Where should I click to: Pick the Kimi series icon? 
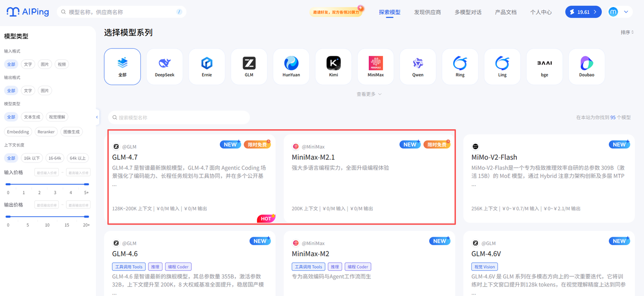point(334,66)
